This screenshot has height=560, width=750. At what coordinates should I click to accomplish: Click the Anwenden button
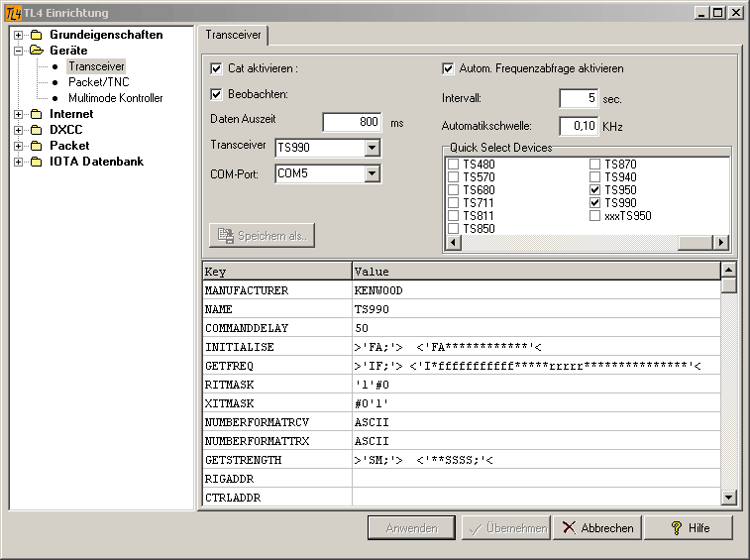(x=411, y=528)
